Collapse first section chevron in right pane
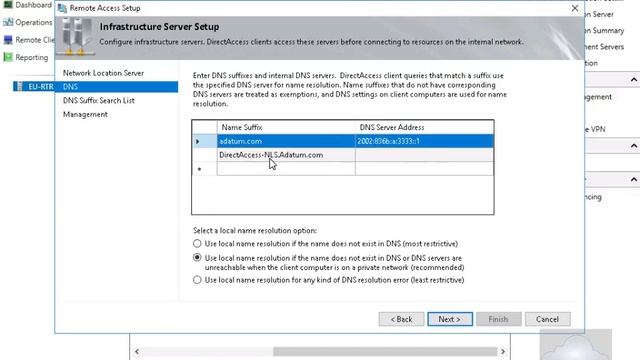 633,80
